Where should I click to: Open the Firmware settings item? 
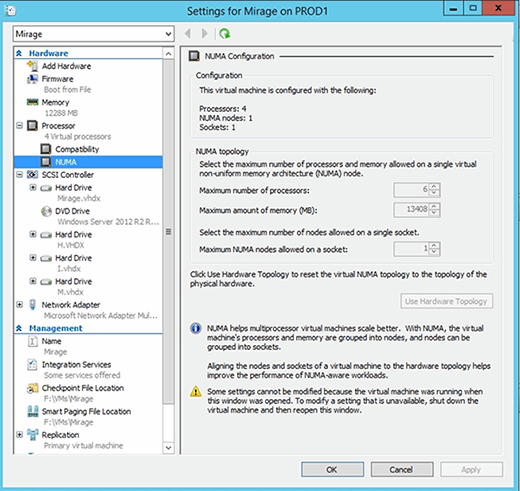coord(57,79)
